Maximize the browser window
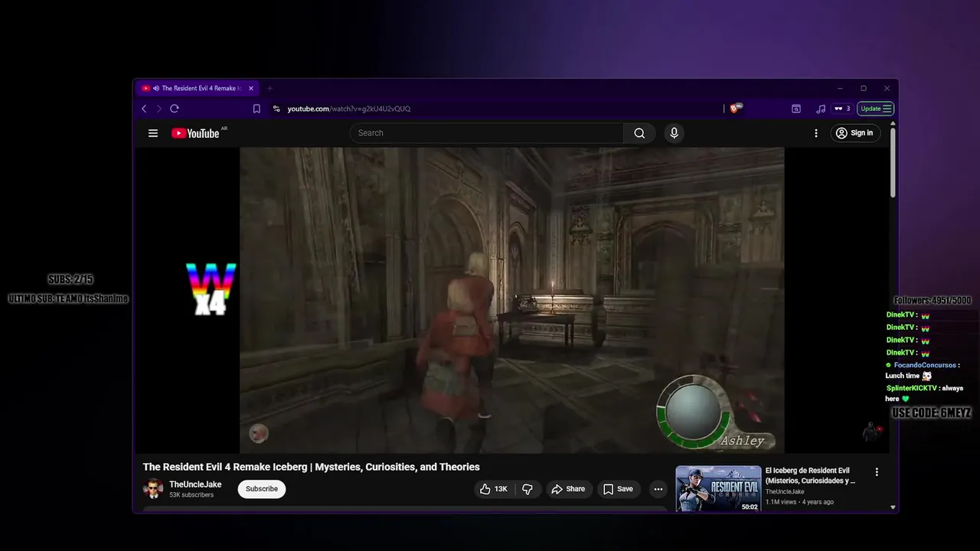 pos(864,89)
